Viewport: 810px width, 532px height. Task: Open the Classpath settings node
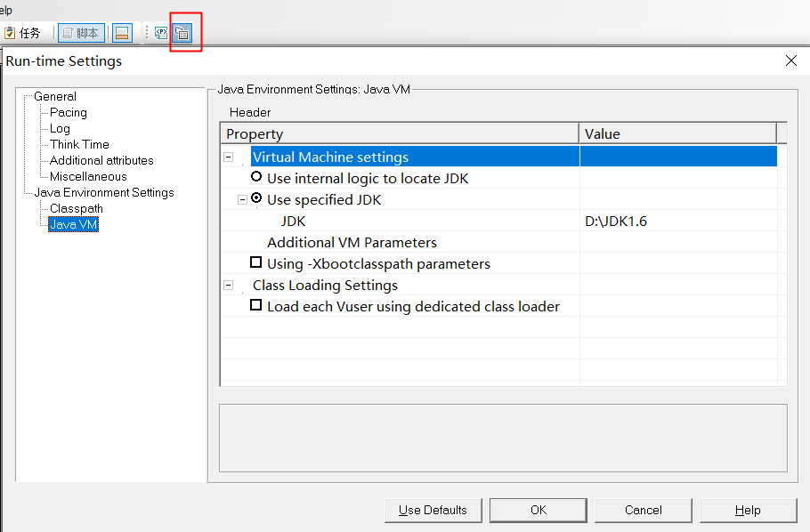click(77, 209)
